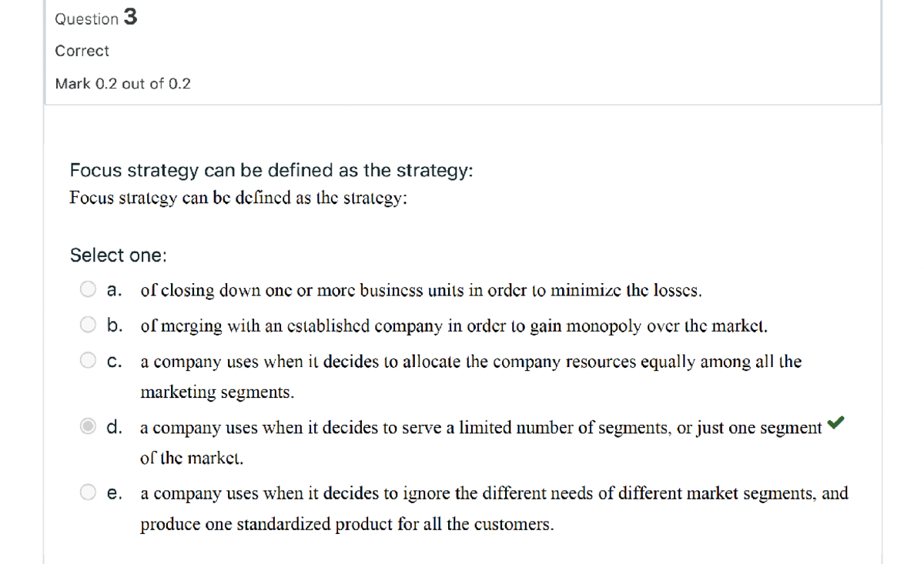Click the 'Question 3' heading

(x=96, y=18)
